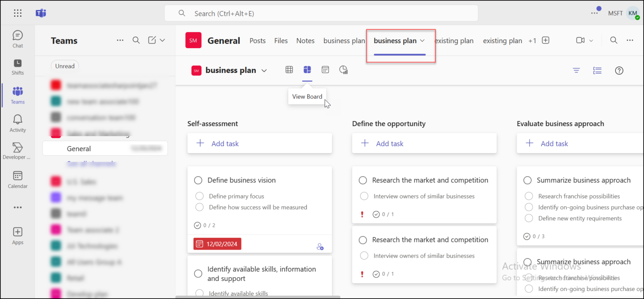Open the Posts tab of General channel
This screenshot has width=644, height=299.
(x=257, y=40)
